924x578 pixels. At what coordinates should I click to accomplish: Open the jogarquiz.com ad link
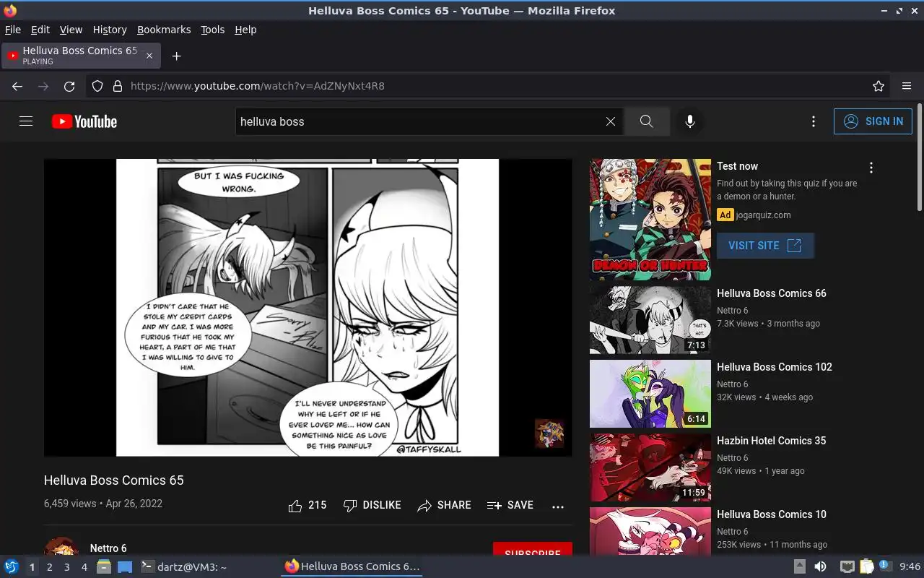(763, 215)
